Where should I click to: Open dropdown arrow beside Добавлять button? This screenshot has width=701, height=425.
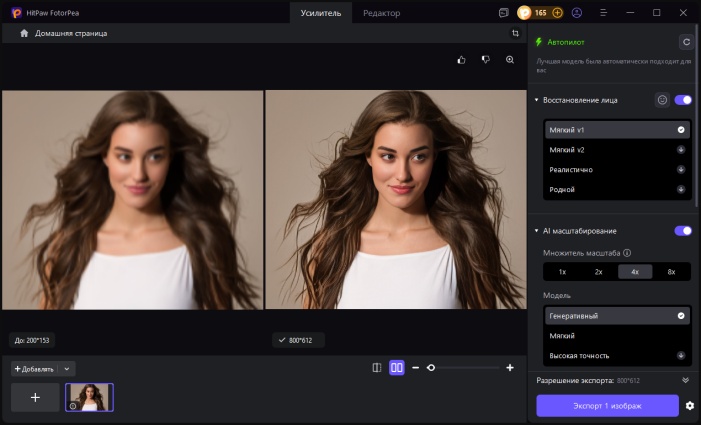(66, 368)
